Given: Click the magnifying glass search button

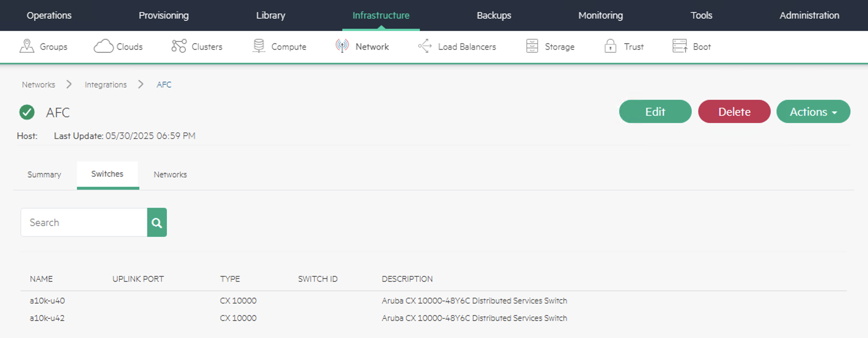Looking at the screenshot, I should 157,222.
